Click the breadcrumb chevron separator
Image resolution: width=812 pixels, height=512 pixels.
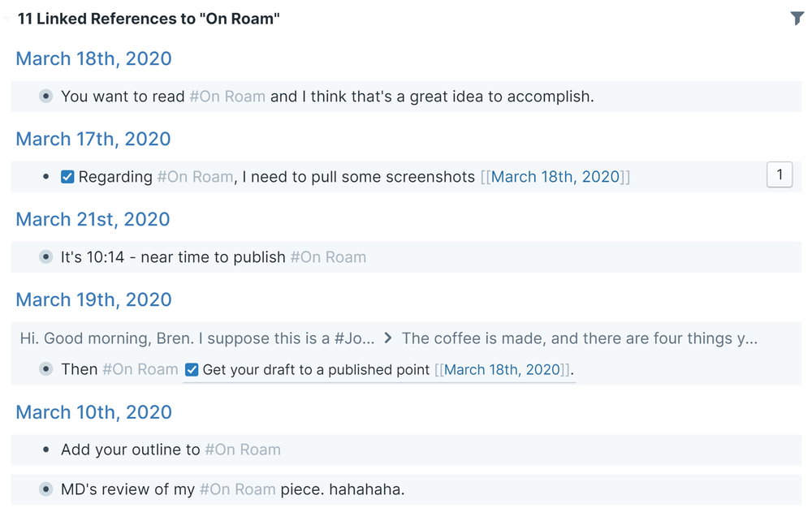[x=388, y=338]
